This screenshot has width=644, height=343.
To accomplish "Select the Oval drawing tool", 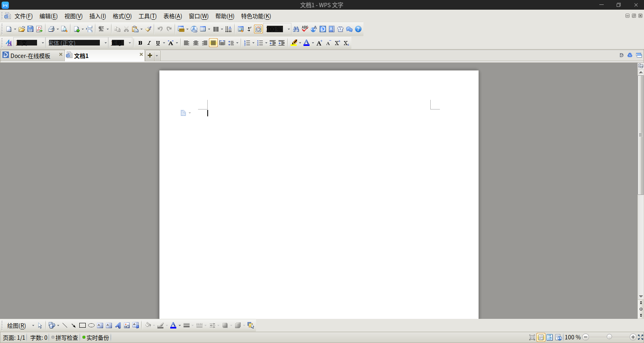I will [x=91, y=325].
